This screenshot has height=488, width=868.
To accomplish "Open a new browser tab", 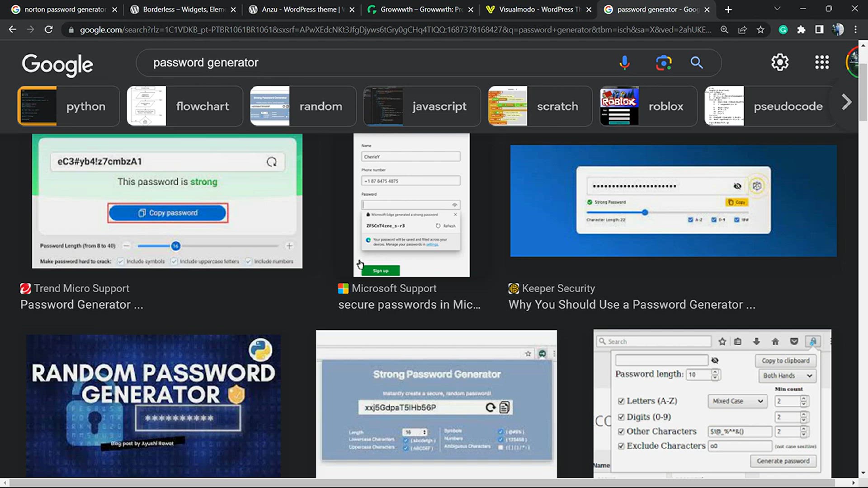I will click(728, 9).
